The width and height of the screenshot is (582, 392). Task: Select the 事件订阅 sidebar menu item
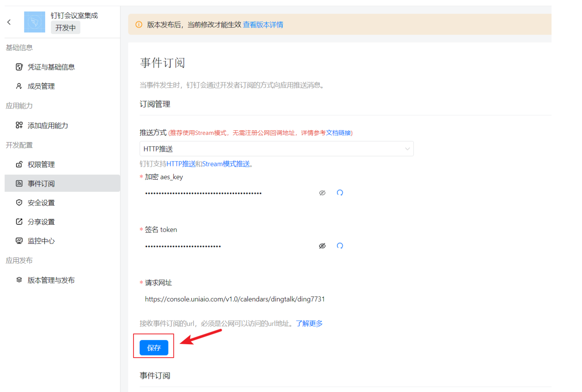point(62,183)
